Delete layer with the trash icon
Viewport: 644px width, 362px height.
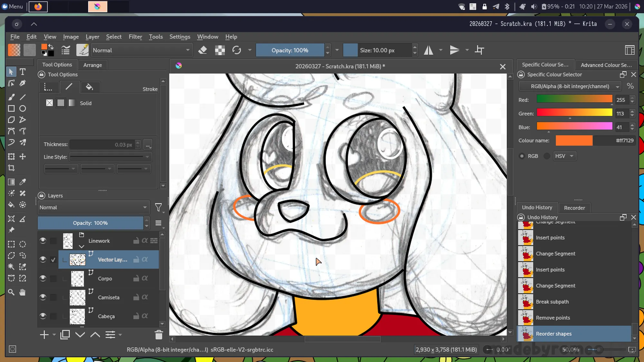[159, 335]
